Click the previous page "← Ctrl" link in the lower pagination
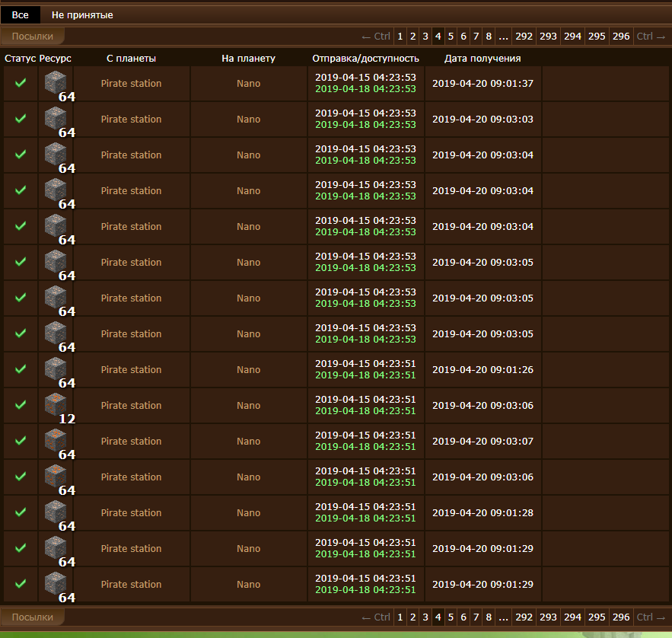 click(x=375, y=617)
